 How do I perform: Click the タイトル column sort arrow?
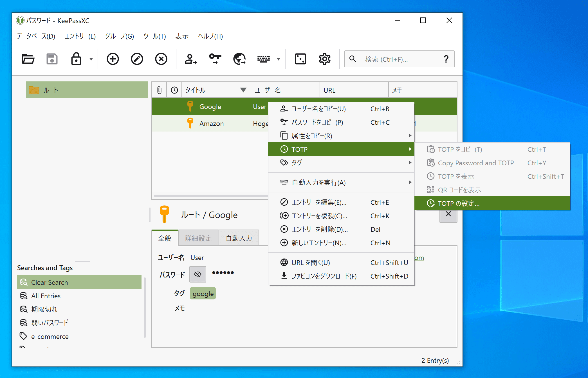[243, 90]
